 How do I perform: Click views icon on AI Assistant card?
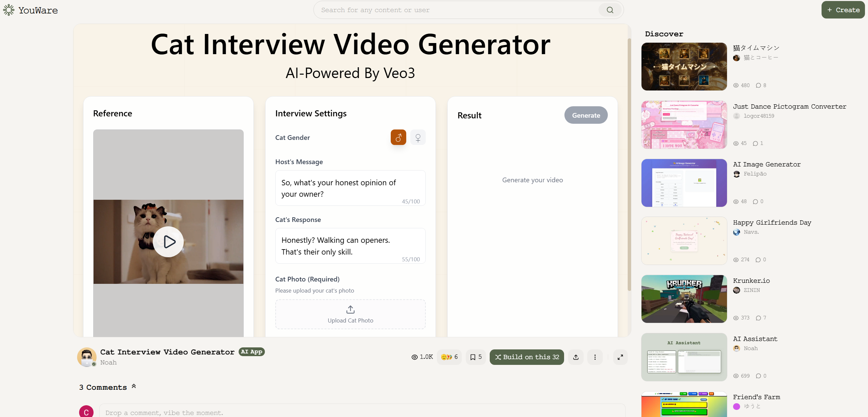click(x=736, y=376)
